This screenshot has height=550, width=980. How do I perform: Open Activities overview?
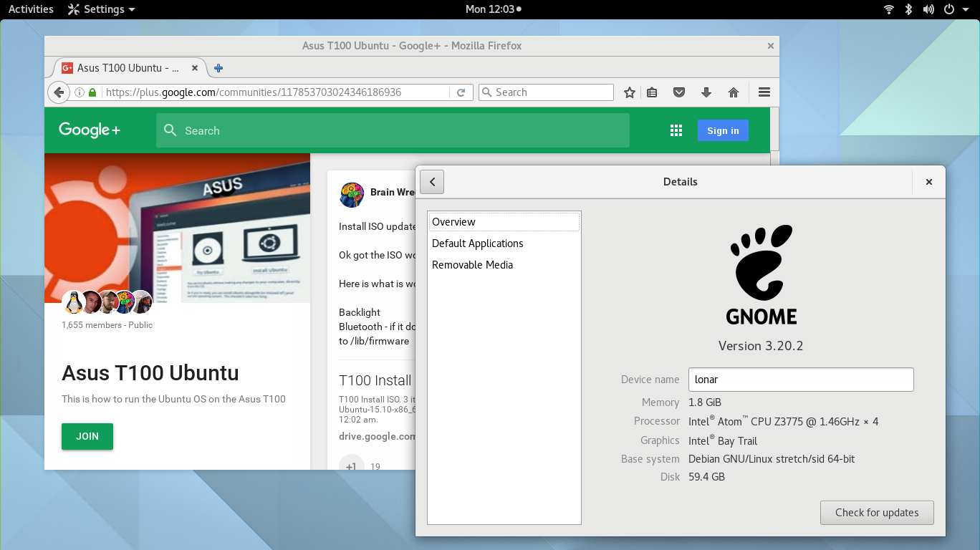[31, 9]
